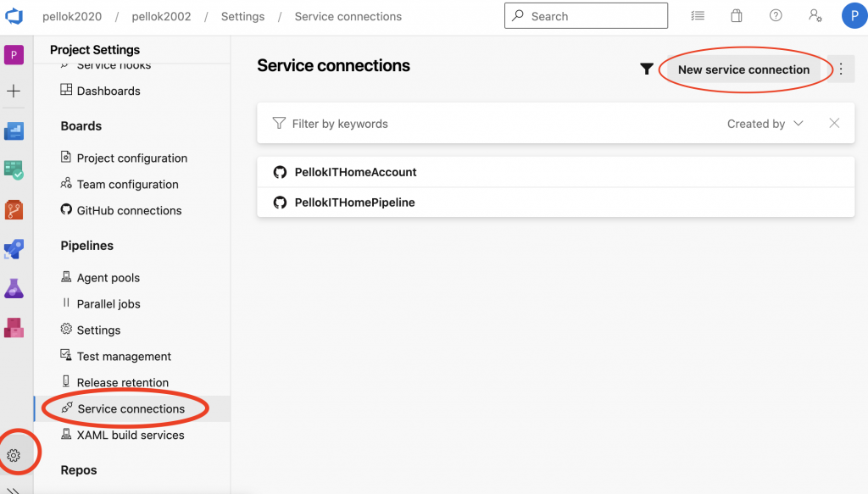
Task: Open Pipelines rocket icon in sidebar
Action: pyautogui.click(x=14, y=249)
